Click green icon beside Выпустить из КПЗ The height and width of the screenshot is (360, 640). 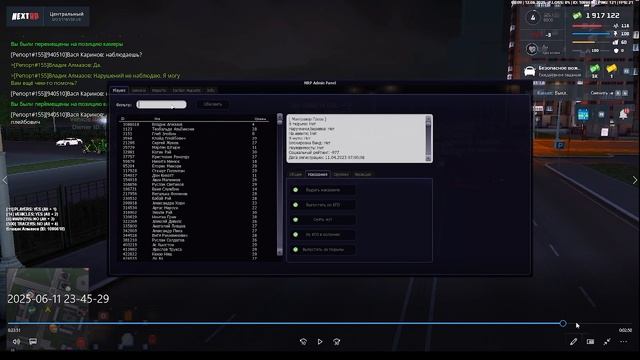(296, 205)
